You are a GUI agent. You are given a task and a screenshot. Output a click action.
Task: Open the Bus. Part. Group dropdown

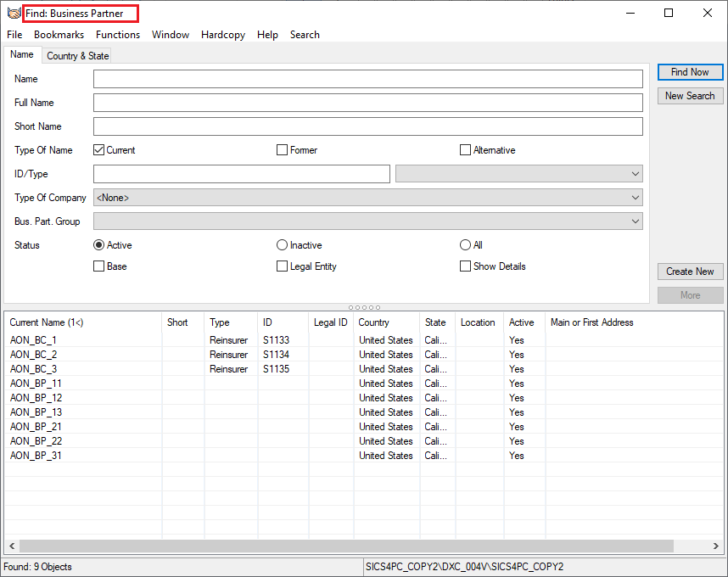[x=636, y=221]
